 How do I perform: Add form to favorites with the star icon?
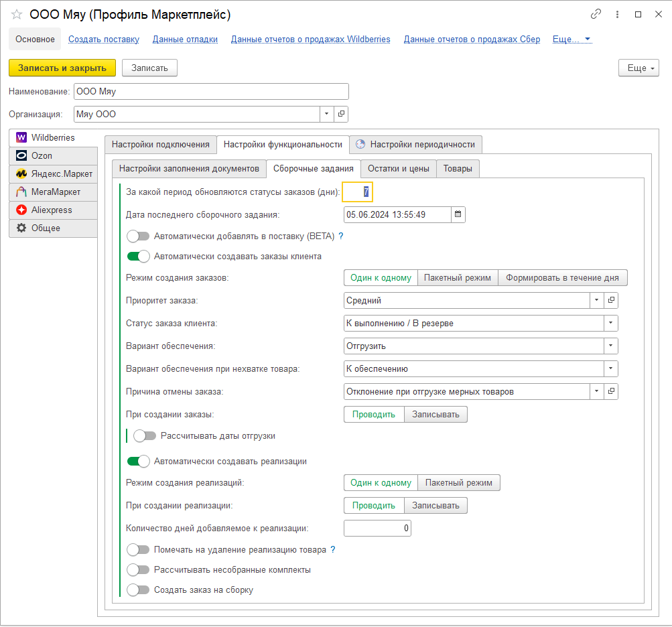pyautogui.click(x=17, y=15)
